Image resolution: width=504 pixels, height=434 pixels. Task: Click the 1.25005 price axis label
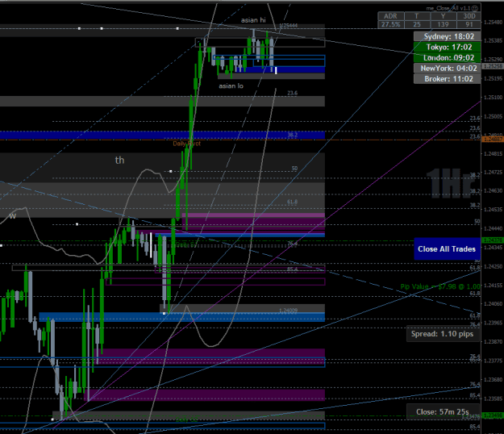[493, 116]
